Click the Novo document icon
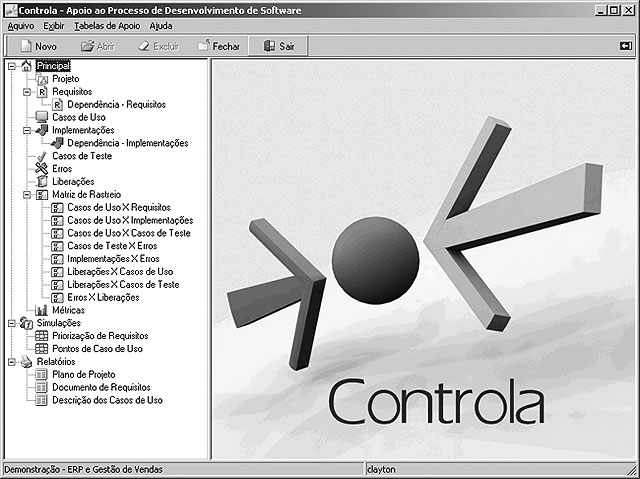This screenshot has height=479, width=640. click(x=26, y=46)
